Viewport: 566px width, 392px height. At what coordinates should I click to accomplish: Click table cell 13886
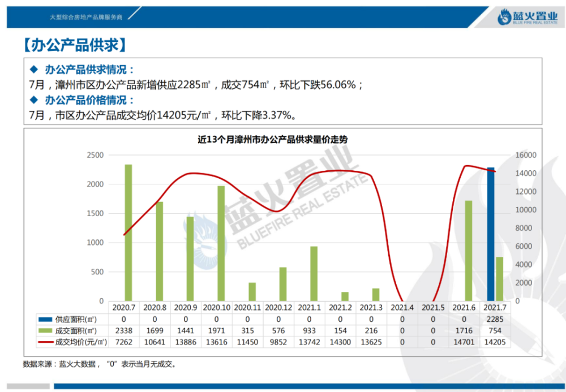coord(186,342)
